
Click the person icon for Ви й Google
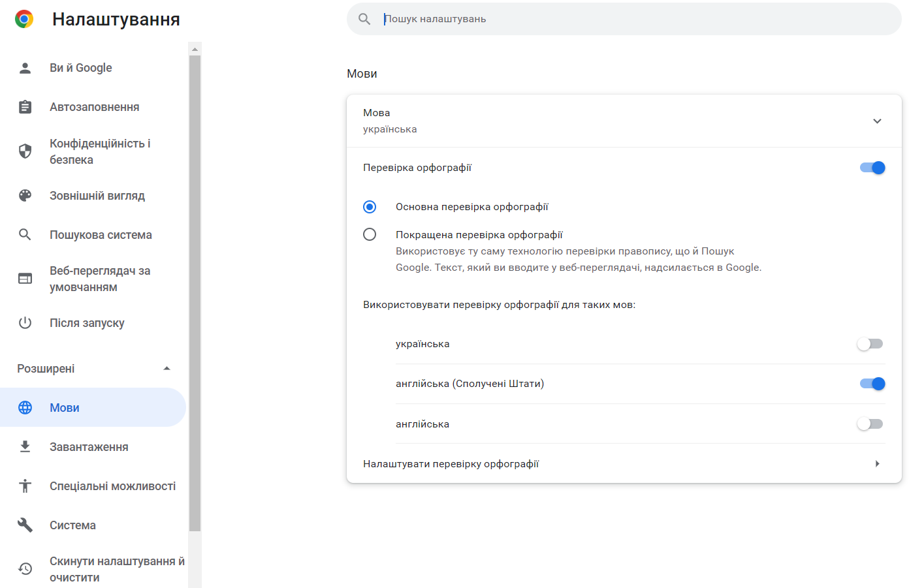[25, 68]
